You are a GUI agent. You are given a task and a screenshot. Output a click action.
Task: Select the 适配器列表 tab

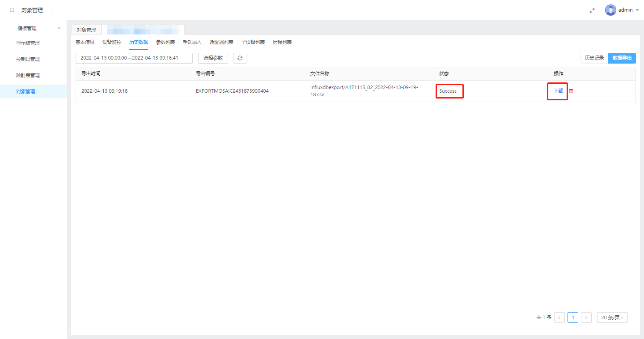221,42
